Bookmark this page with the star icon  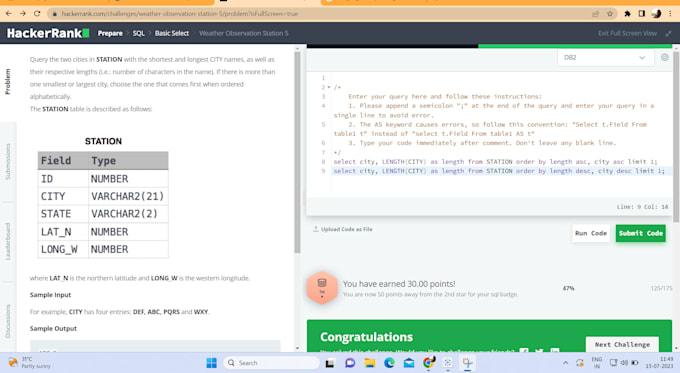[610, 14]
